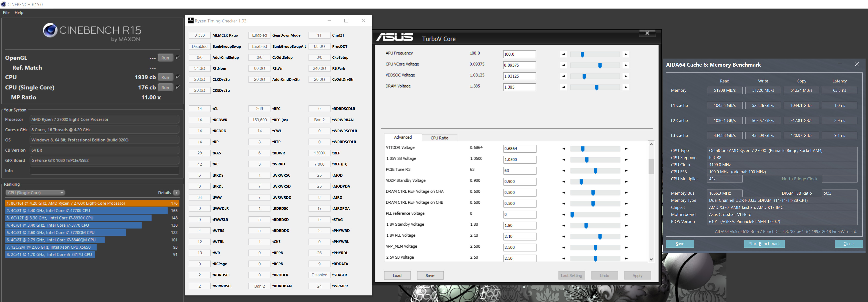Toggle the CPU test checkmark

tap(178, 77)
